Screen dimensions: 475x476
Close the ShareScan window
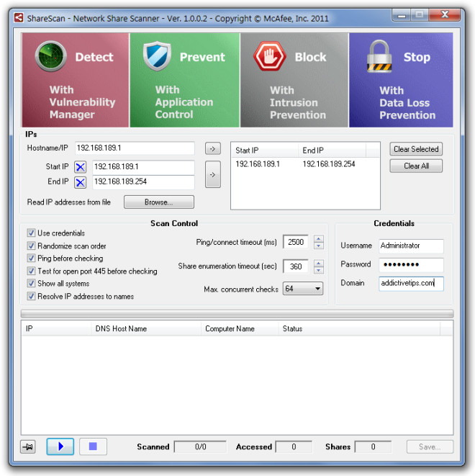[x=445, y=14]
